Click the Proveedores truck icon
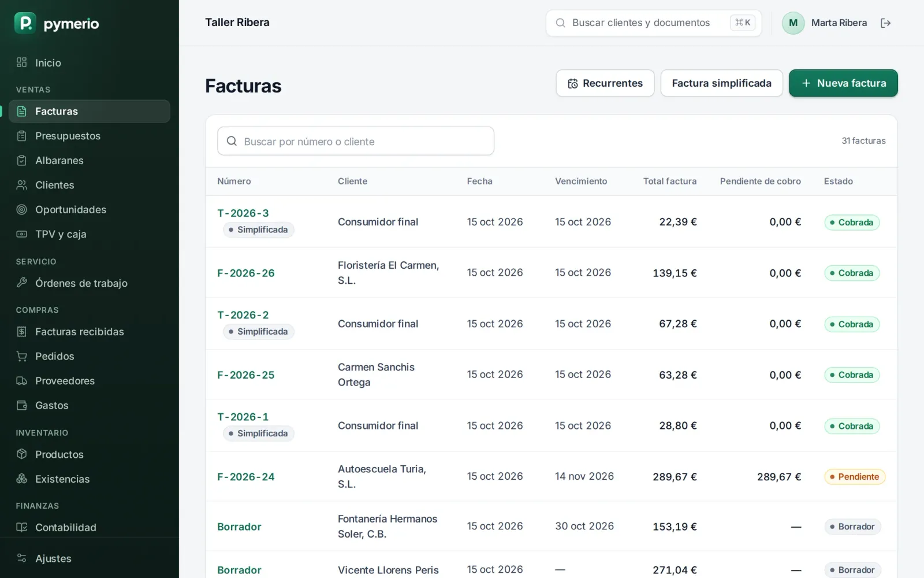 tap(22, 381)
